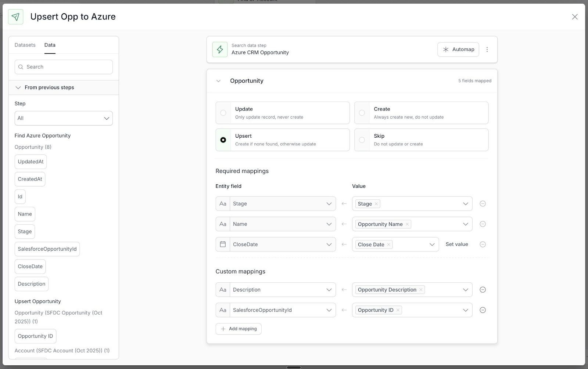Select the Skip radio option
The width and height of the screenshot is (588, 369).
pyautogui.click(x=362, y=140)
